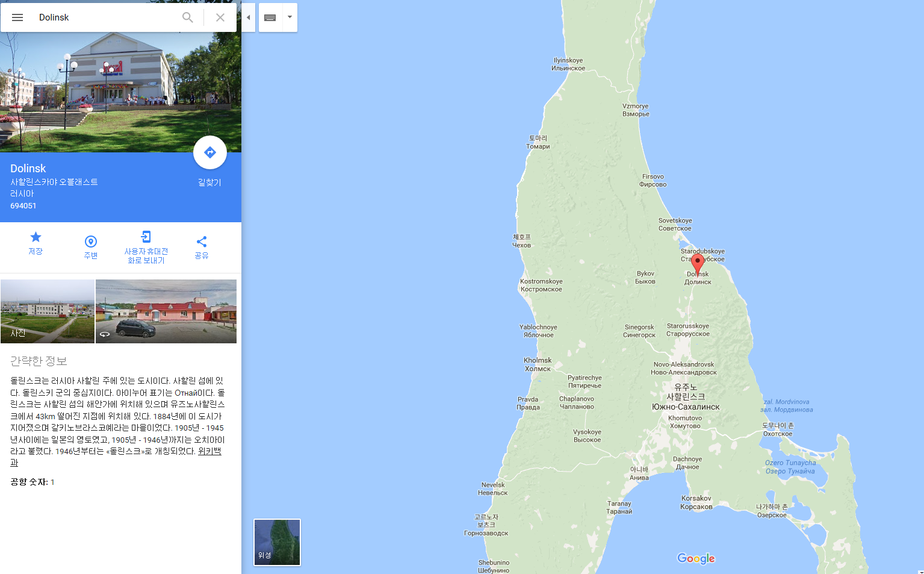
Task: Open the keyboard input tool
Action: pos(270,17)
